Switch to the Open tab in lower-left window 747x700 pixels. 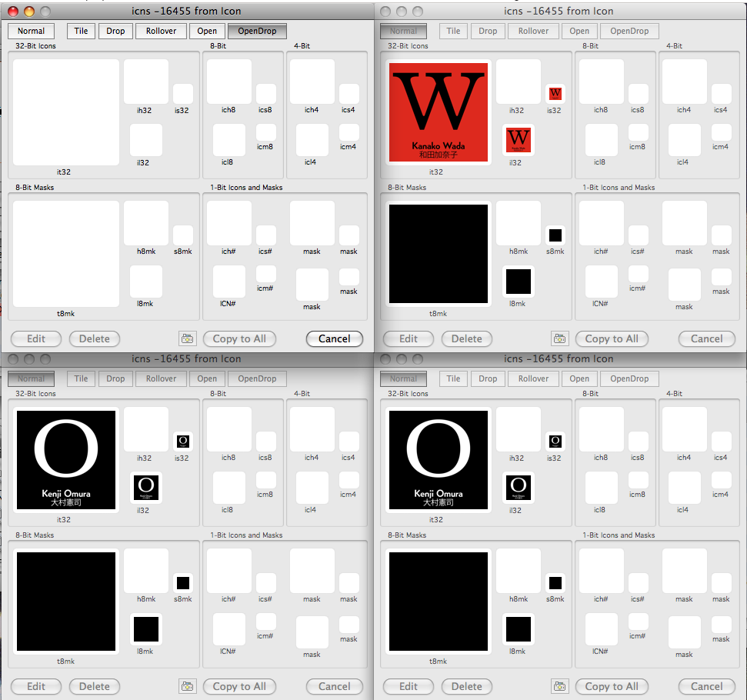pyautogui.click(x=207, y=378)
